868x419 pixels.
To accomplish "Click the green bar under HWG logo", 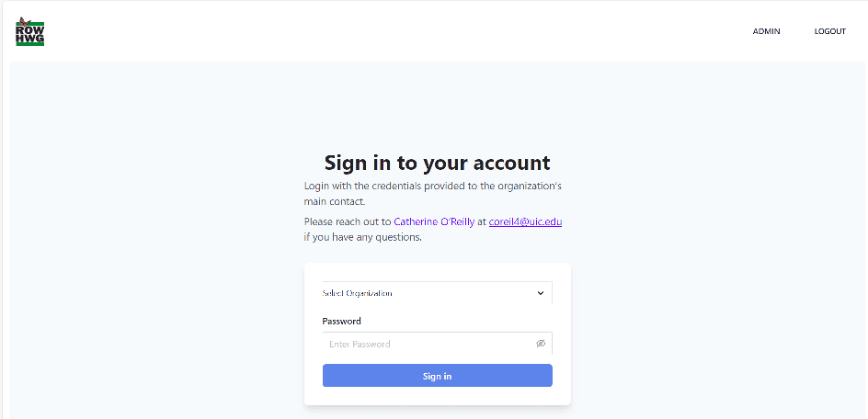I will [30, 44].
